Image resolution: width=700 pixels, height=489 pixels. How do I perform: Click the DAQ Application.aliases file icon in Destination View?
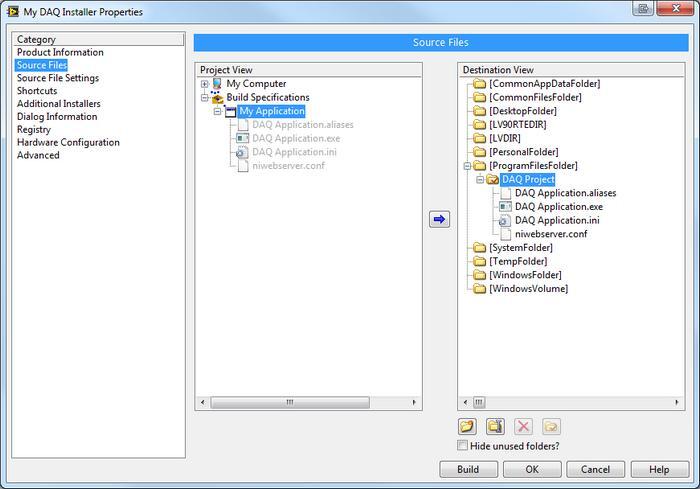click(506, 193)
